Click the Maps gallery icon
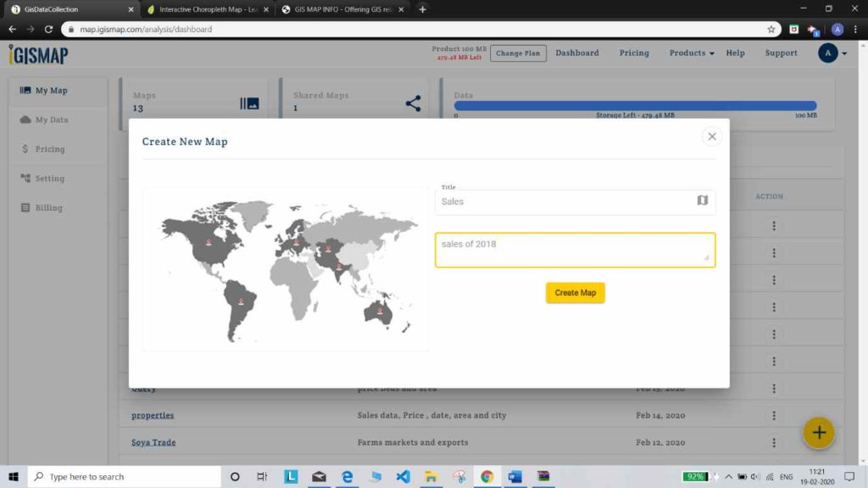The height and width of the screenshot is (488, 868). coord(249,103)
